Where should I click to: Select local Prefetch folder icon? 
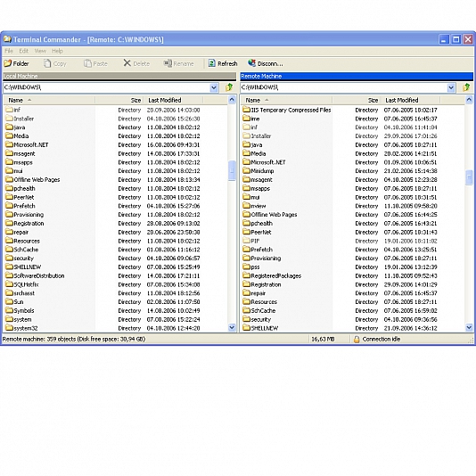10,206
